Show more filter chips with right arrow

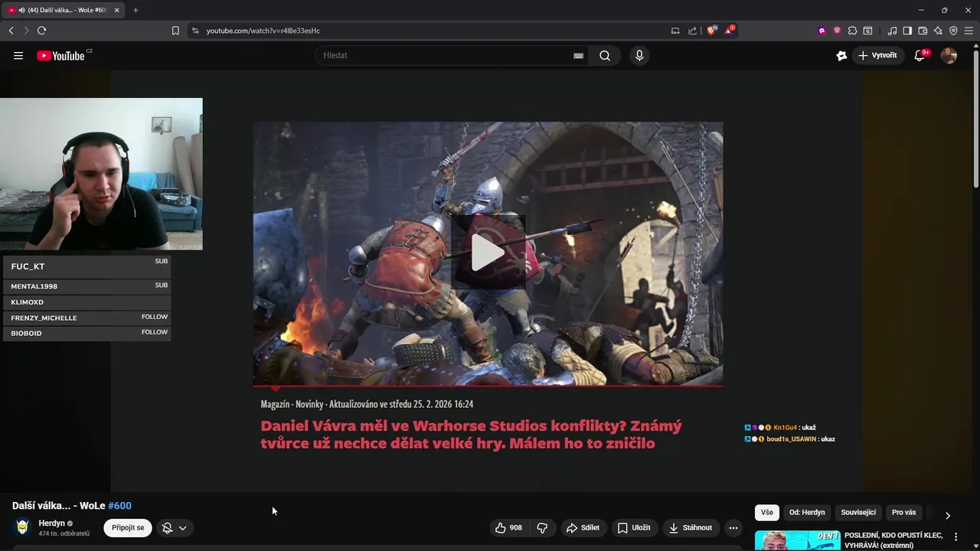[x=948, y=515]
